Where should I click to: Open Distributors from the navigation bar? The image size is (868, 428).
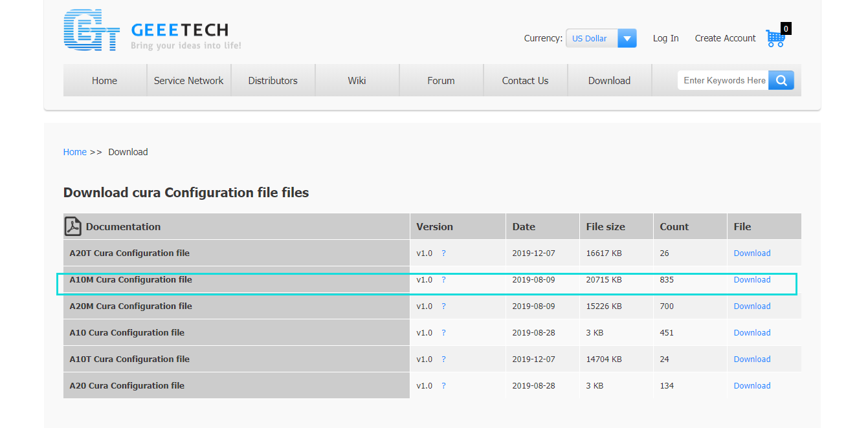273,81
